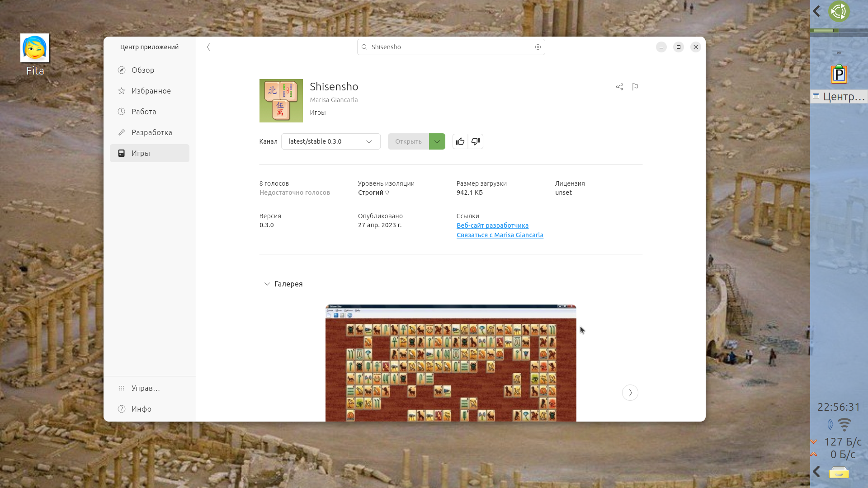
Task: Open the channel latest/stable 0.3.0 dropdown
Action: click(331, 141)
